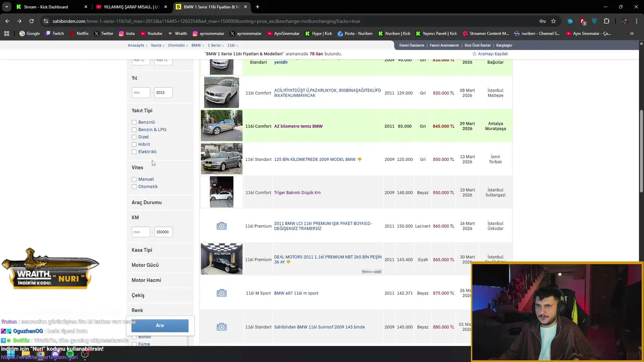Open Discord from the Windows taskbar
This screenshot has height=362, width=644.
55,354
